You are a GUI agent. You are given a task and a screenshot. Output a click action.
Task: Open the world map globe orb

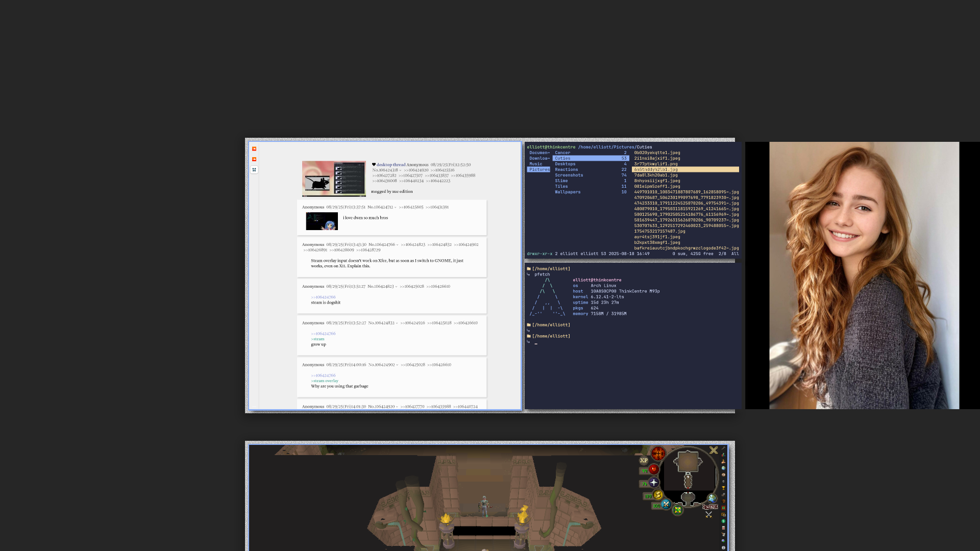[x=712, y=498]
